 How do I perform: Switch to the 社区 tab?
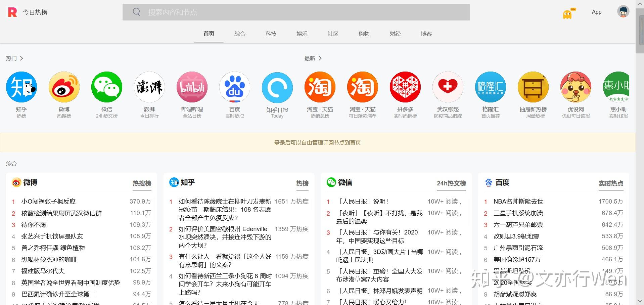(x=333, y=34)
